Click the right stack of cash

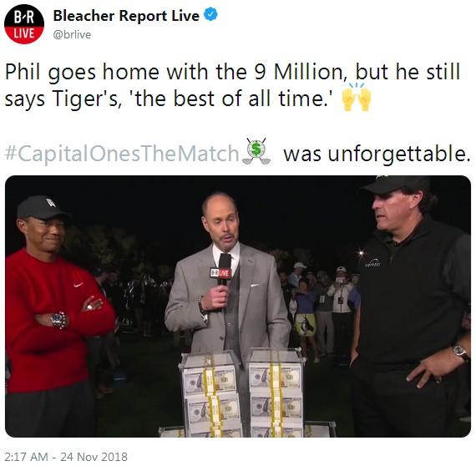tap(276, 392)
